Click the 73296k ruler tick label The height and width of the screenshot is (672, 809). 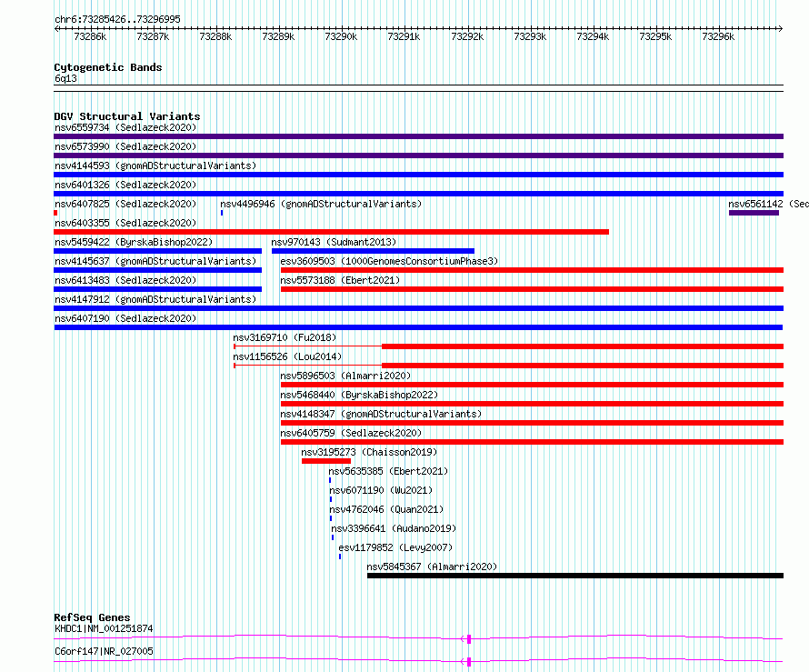(x=718, y=36)
